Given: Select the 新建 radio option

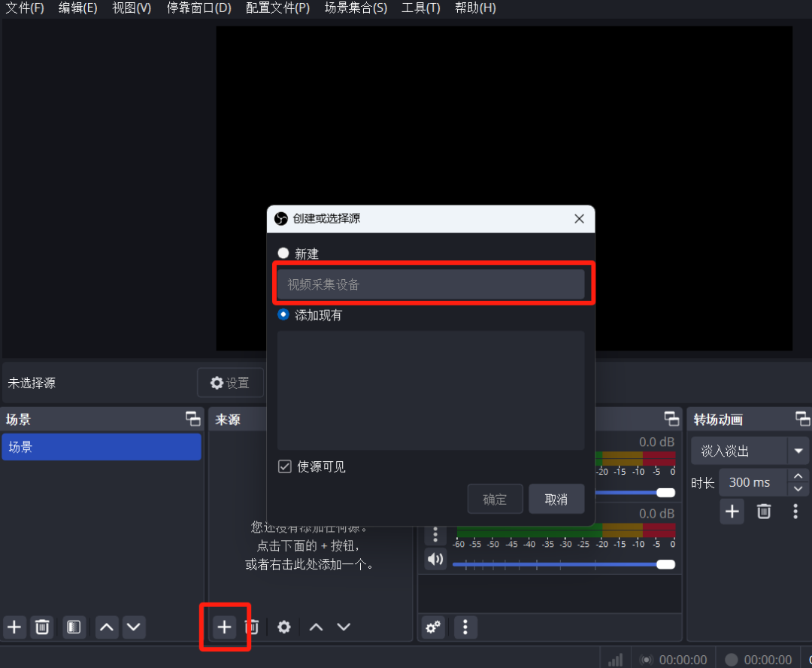Looking at the screenshot, I should (283, 253).
